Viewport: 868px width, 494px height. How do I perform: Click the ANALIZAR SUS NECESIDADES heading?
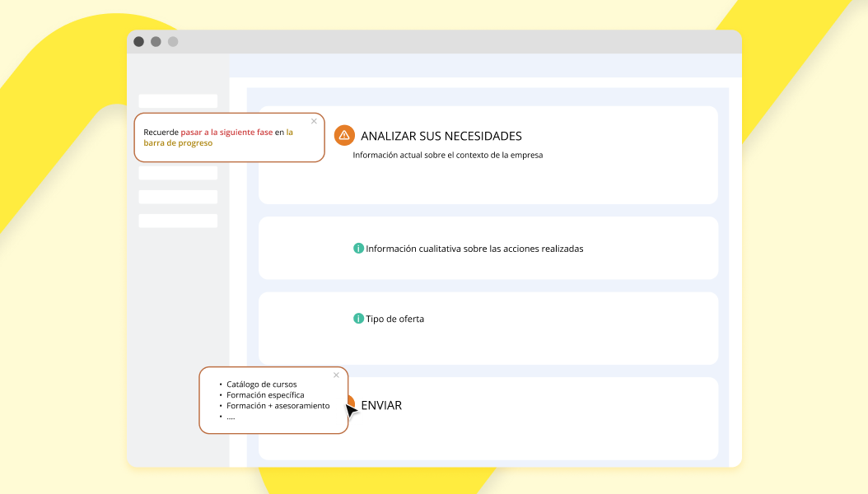[441, 136]
